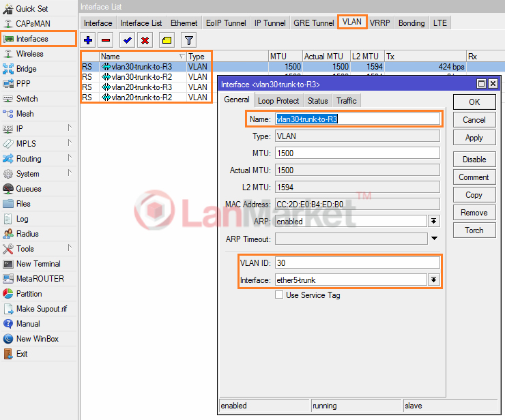Switch to the VRRP tab
The image size is (505, 420).
379,22
